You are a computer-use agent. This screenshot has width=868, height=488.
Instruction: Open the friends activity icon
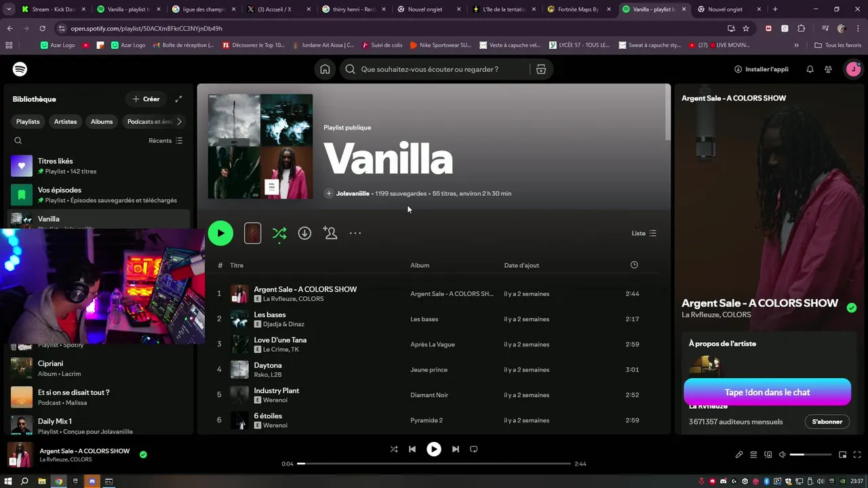(x=828, y=69)
